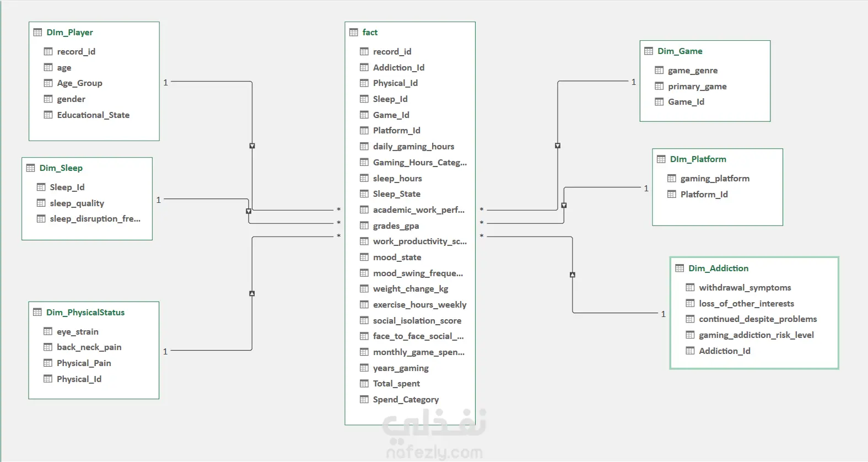Click the table icon beside Dim_Game title
Viewport: 868px width, 462px height.
(649, 51)
